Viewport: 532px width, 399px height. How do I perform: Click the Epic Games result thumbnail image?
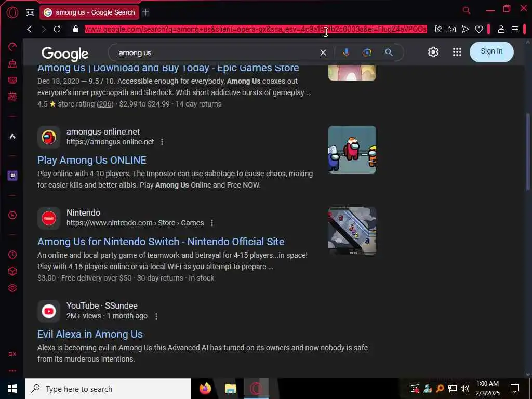(352, 73)
